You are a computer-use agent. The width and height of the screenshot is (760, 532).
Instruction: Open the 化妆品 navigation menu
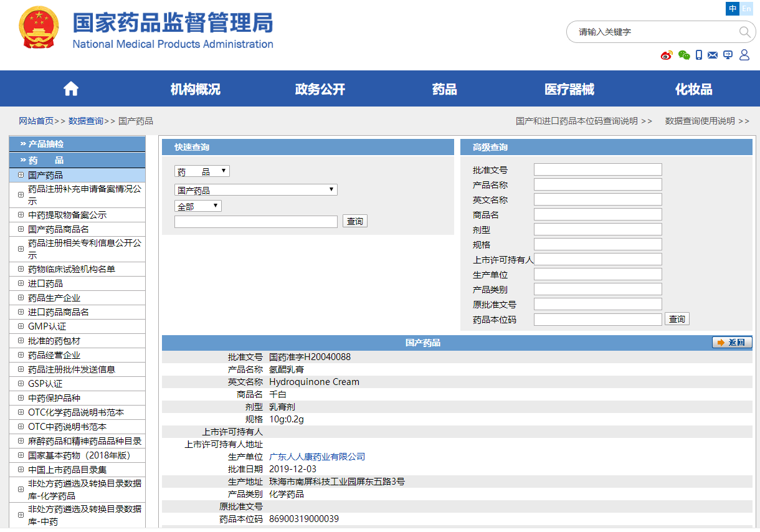click(693, 89)
